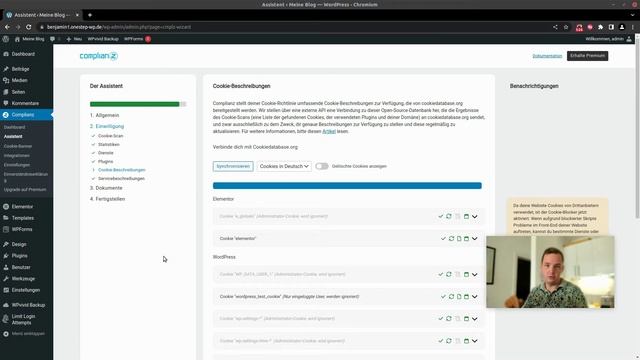The image size is (640, 360).
Task: Expand the Cookie "elementor" row chevron
Action: [x=474, y=238]
